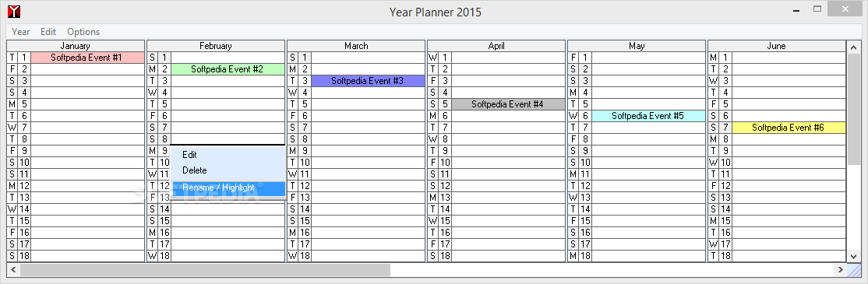Click the horizontal scrollbar right arrow
This screenshot has width=868, height=284.
(840, 270)
